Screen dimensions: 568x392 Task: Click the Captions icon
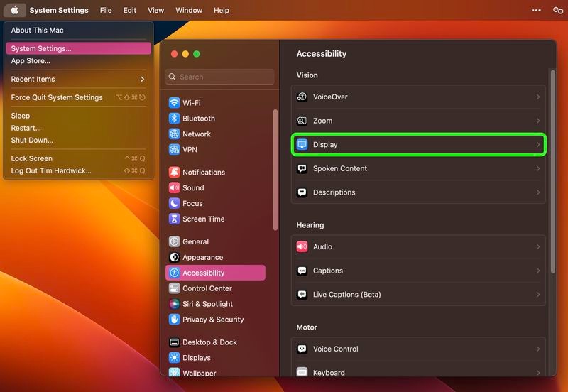pos(302,271)
